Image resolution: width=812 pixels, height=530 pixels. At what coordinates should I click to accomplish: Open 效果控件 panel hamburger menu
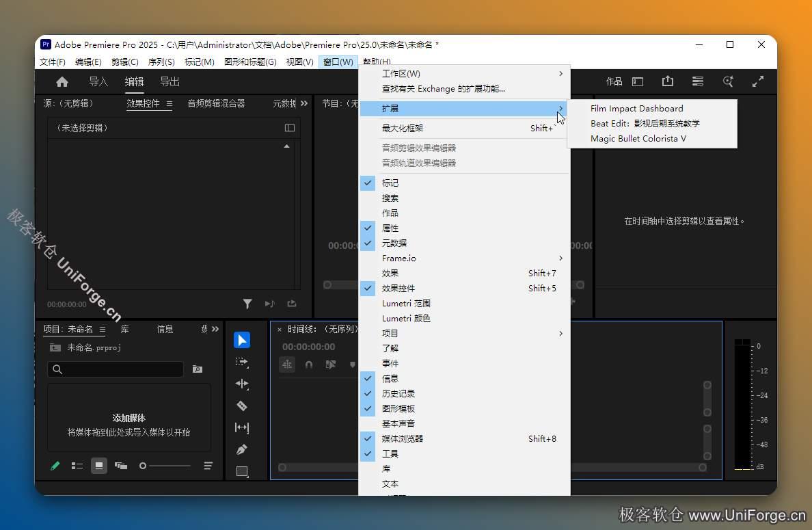[170, 104]
